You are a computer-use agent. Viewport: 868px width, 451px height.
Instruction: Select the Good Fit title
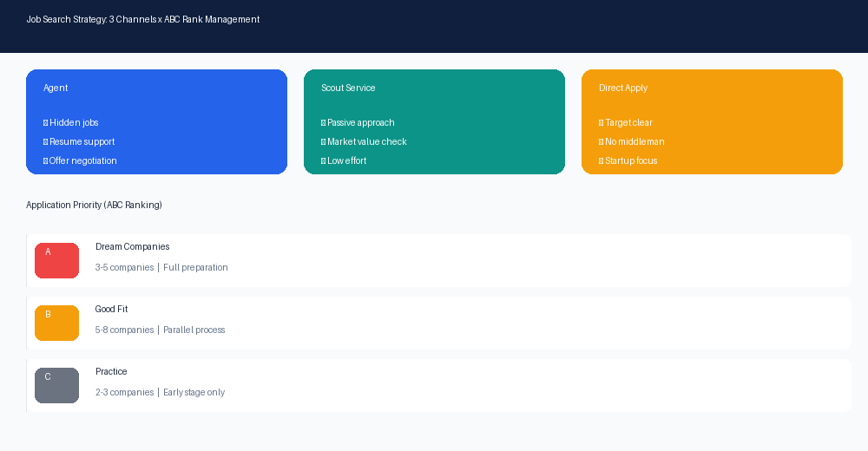point(111,310)
